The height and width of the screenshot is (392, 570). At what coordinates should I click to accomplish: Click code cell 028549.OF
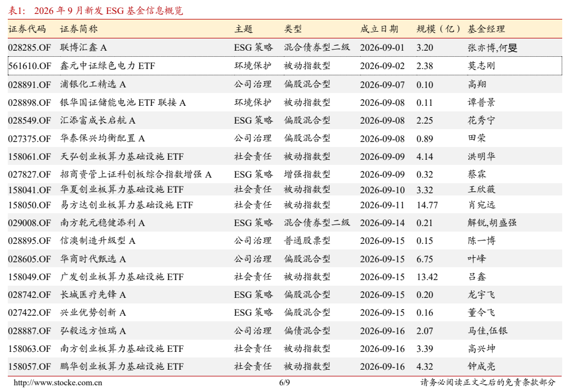(30, 121)
